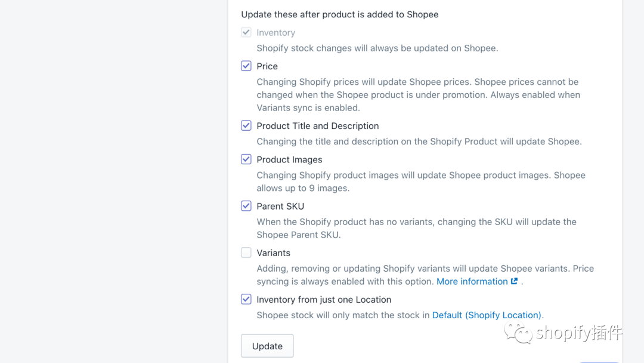This screenshot has width=644, height=363.
Task: Click the 'Update these after product is added' heading
Action: click(339, 14)
